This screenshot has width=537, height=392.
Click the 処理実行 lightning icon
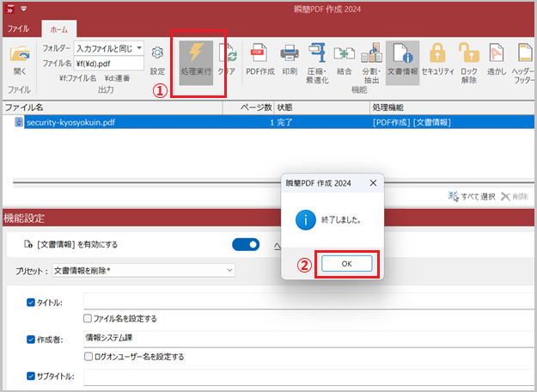click(197, 54)
